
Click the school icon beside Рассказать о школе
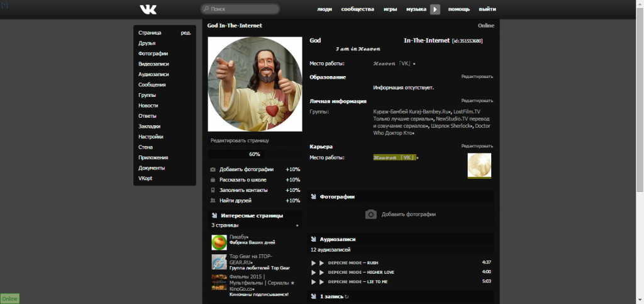213,180
